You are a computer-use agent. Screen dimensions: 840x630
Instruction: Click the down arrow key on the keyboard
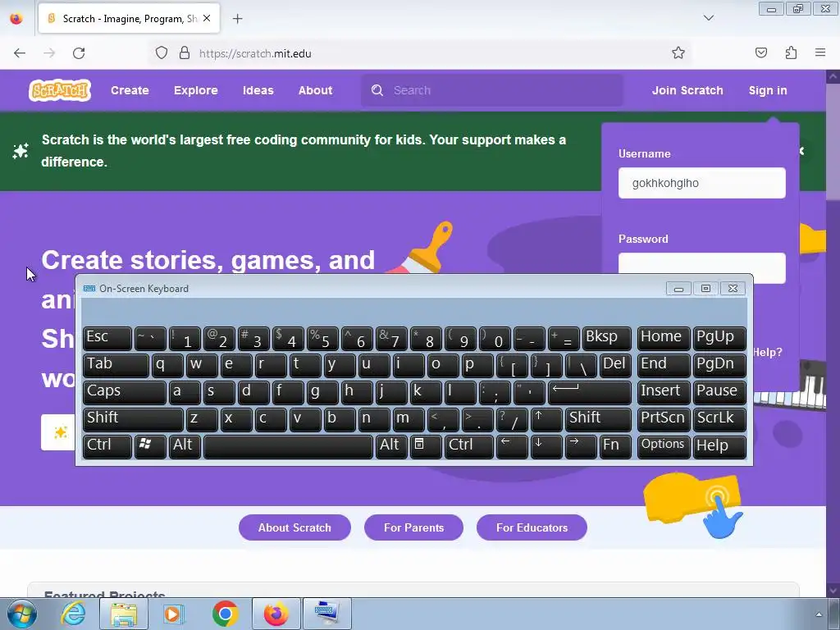(546, 445)
